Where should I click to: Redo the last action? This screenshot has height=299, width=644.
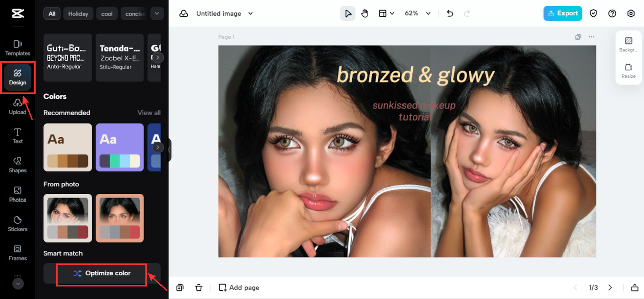(x=466, y=14)
